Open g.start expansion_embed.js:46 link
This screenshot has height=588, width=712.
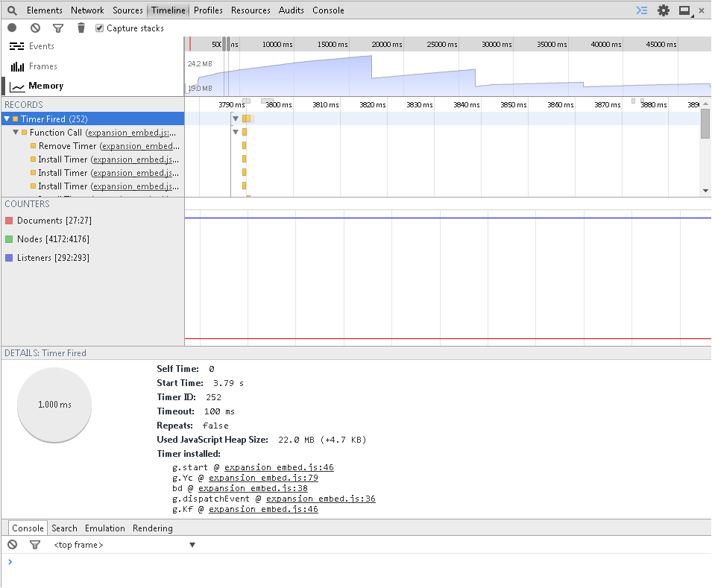pos(278,468)
